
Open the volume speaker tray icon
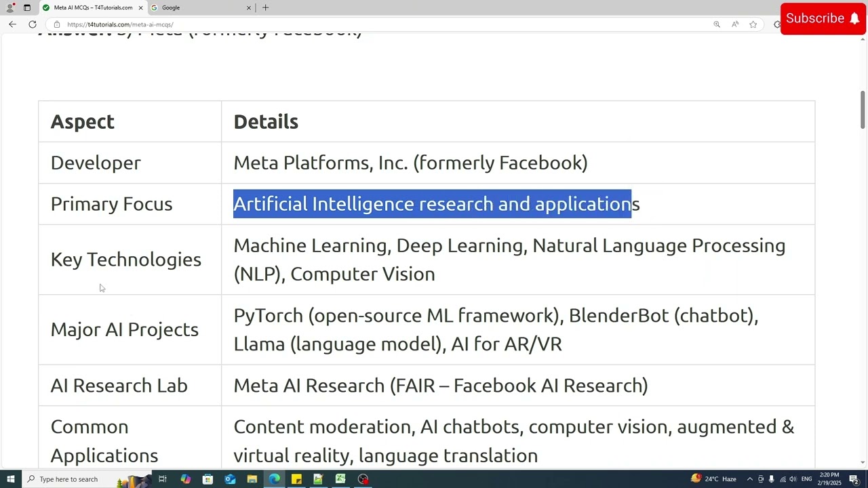pyautogui.click(x=793, y=479)
